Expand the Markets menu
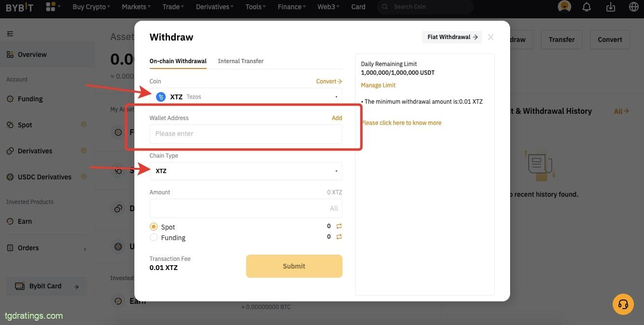644x325 pixels. [x=136, y=7]
